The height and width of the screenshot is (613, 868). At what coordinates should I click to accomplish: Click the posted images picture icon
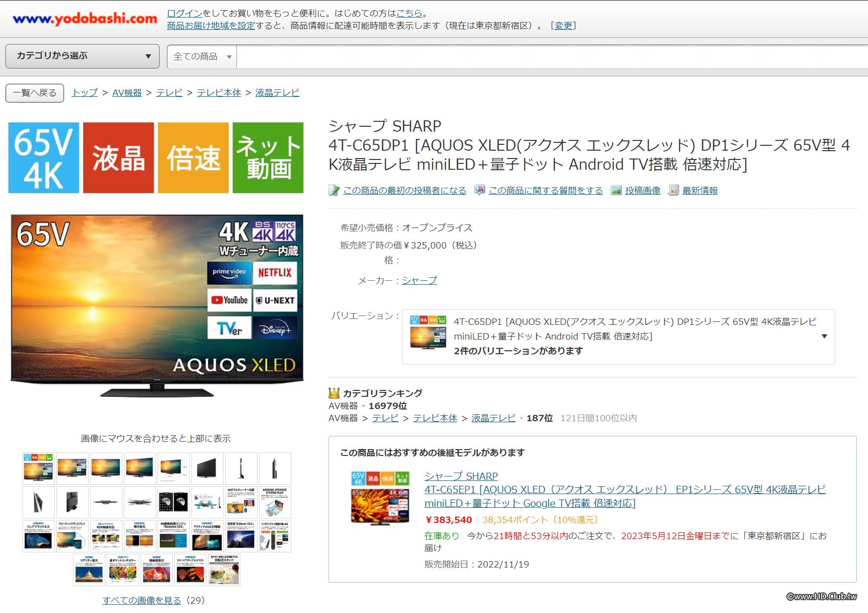tap(616, 190)
